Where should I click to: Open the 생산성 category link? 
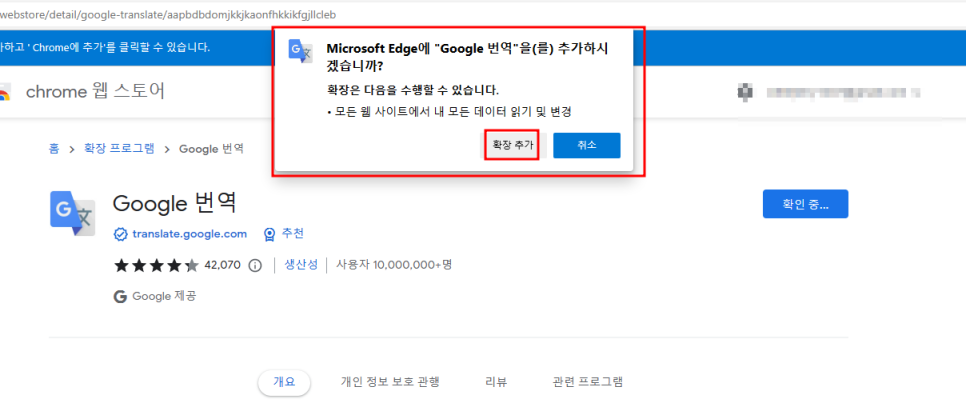click(x=301, y=265)
